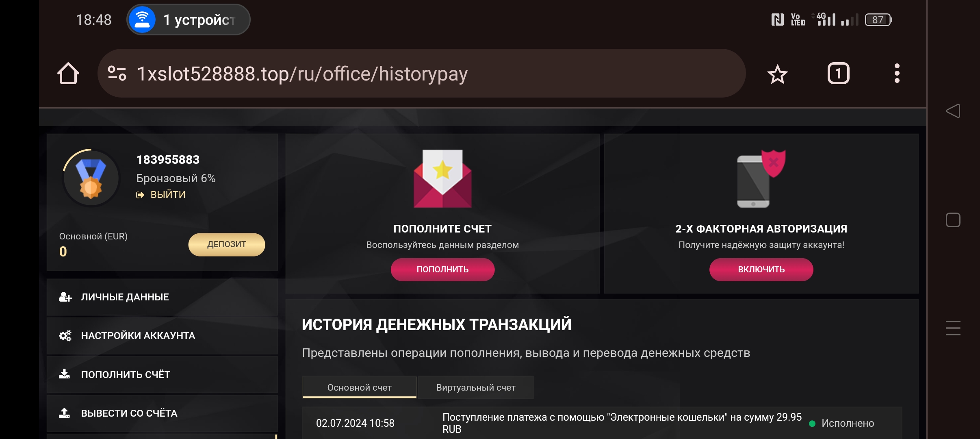
Task: Open ПОПОЛНИТЬ СЧЁТ sidebar item
Action: 162,374
